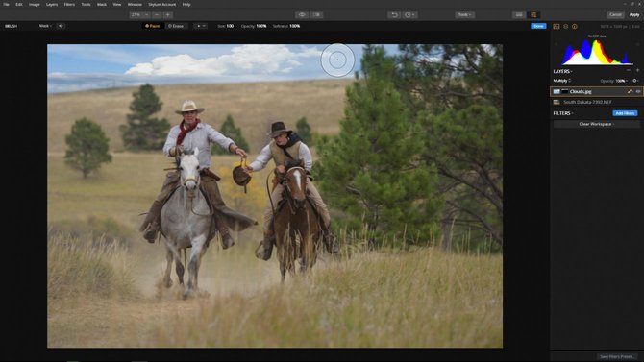Open the Filters menu
Screen dimensions: 644x362
coord(69,4)
